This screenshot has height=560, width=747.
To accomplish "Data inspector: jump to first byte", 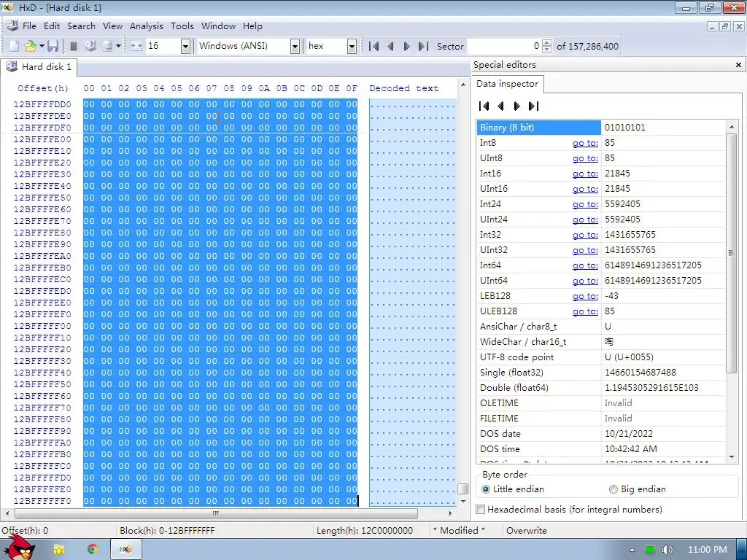I will [484, 106].
